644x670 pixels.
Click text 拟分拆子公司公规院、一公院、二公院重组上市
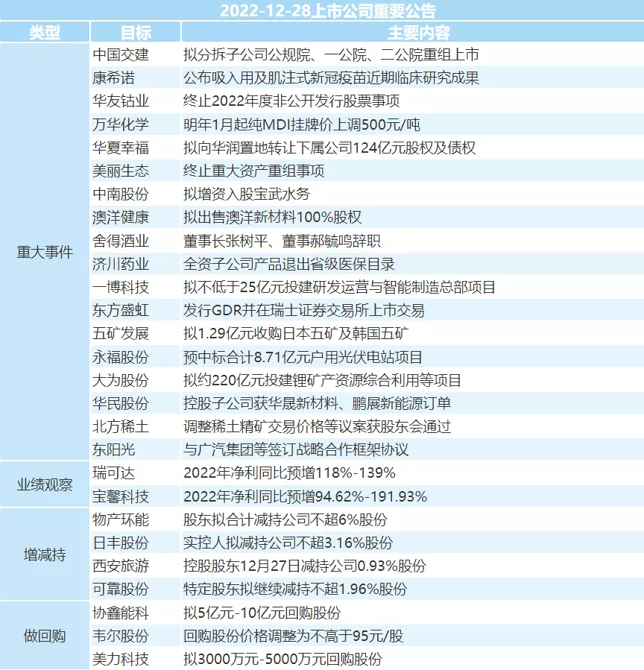(x=331, y=54)
